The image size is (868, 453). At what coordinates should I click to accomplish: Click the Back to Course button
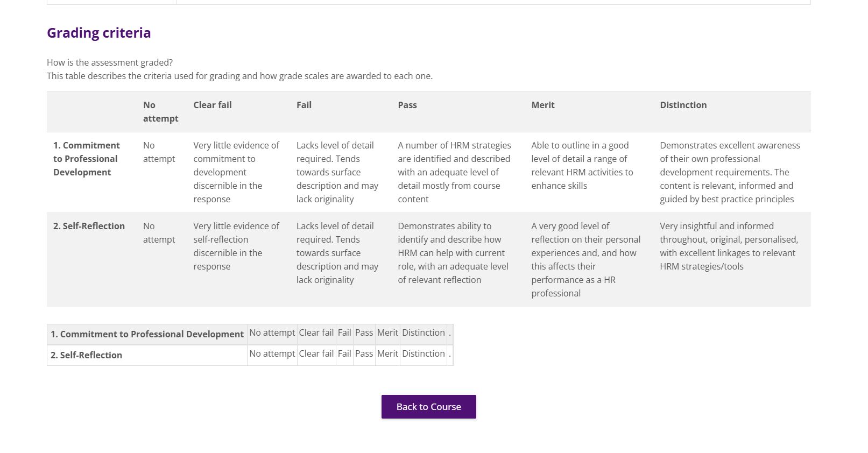[x=428, y=407]
